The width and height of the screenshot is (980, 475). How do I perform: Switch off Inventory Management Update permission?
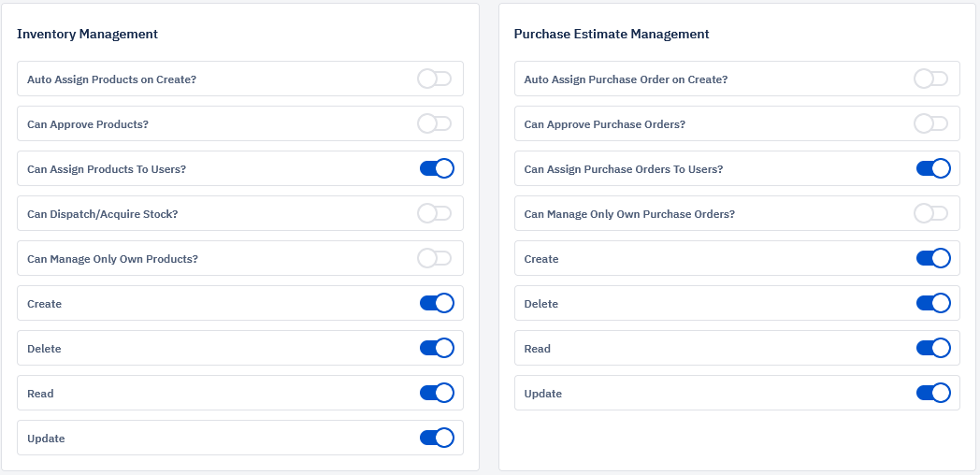(x=437, y=439)
